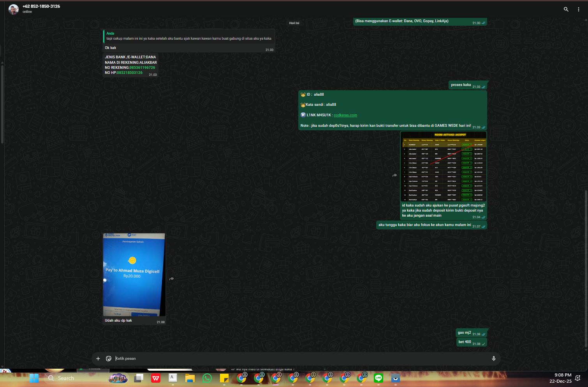
Task: Open the three-dot chat menu
Action: (x=579, y=9)
